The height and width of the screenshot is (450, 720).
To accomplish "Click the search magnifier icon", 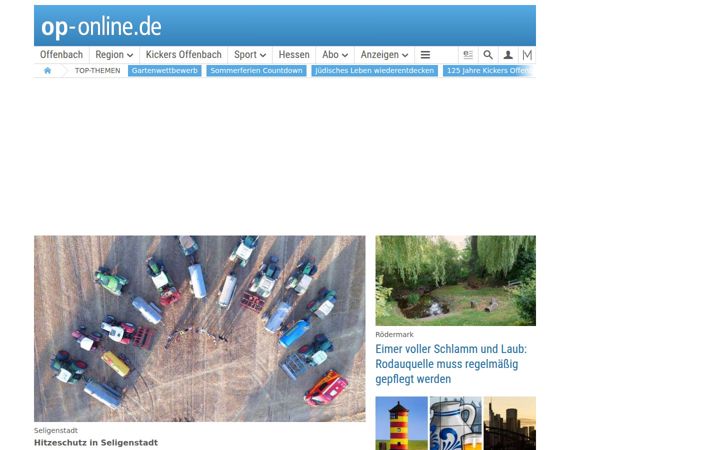I will click(x=488, y=55).
